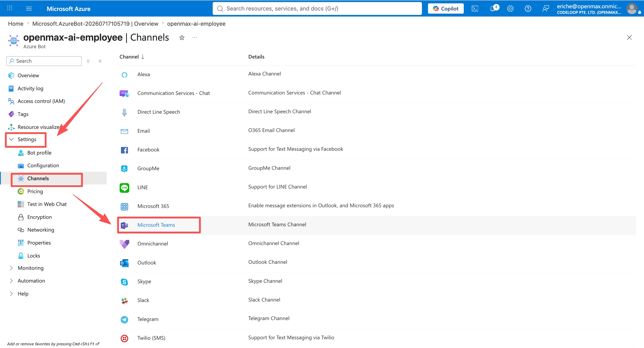Click the Copilot button
This screenshot has height=348, width=644.
tap(445, 8)
